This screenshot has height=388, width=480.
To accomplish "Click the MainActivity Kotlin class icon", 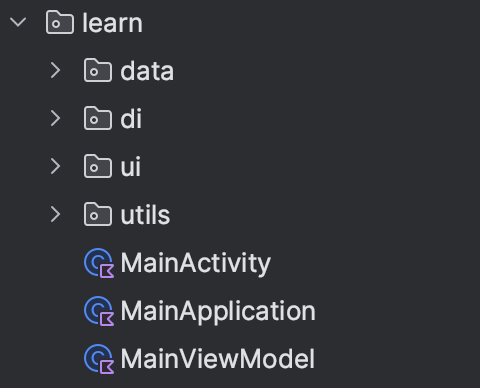I will point(99,263).
